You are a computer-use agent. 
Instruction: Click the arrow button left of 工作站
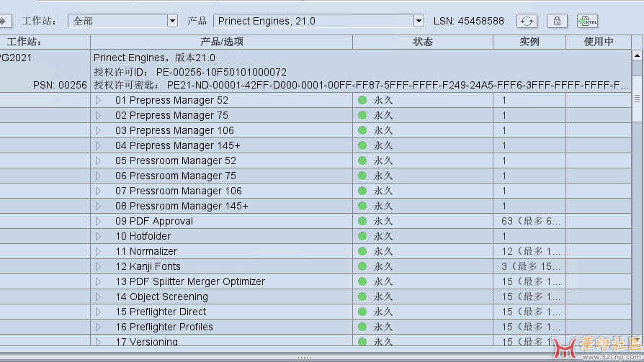click(x=5, y=21)
